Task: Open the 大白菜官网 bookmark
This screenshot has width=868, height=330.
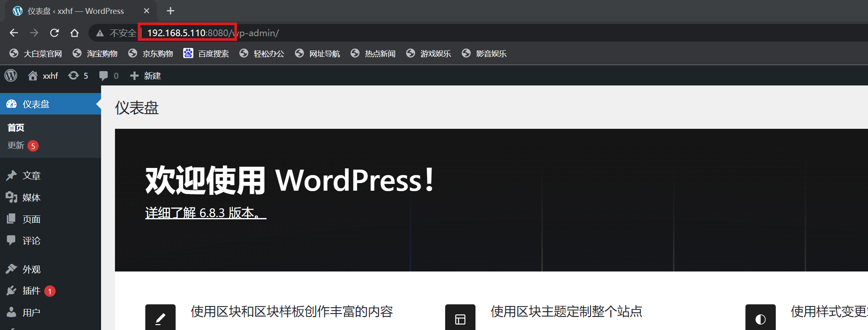Action: coord(36,53)
